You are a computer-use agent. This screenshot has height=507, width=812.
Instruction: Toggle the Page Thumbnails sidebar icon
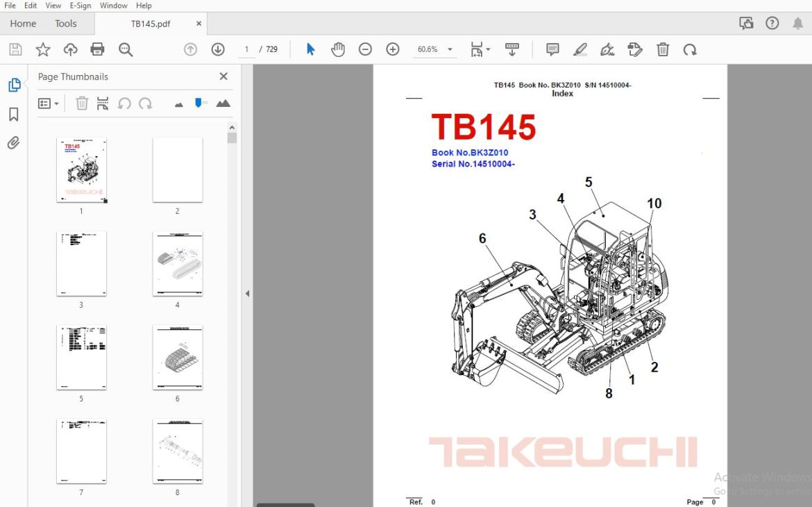[x=14, y=85]
